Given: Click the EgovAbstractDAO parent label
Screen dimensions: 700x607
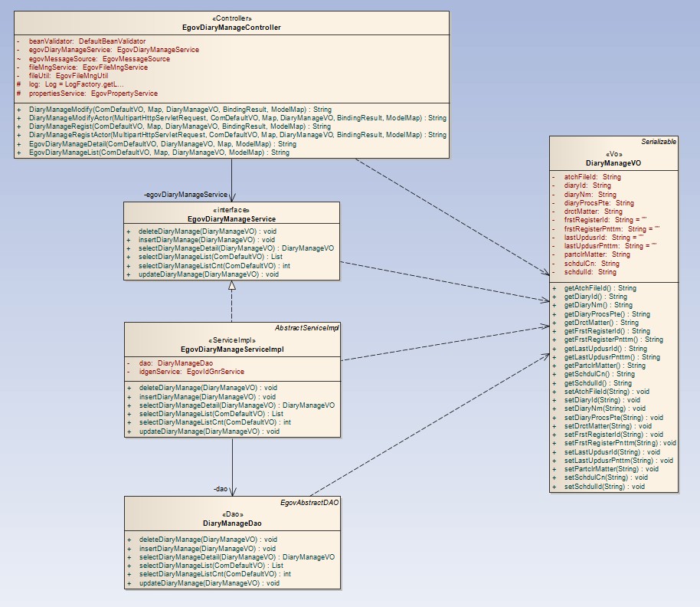Looking at the screenshot, I should point(309,503).
